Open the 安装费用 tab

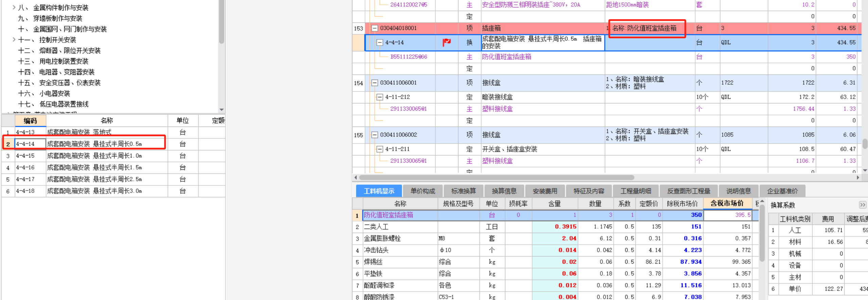545,191
